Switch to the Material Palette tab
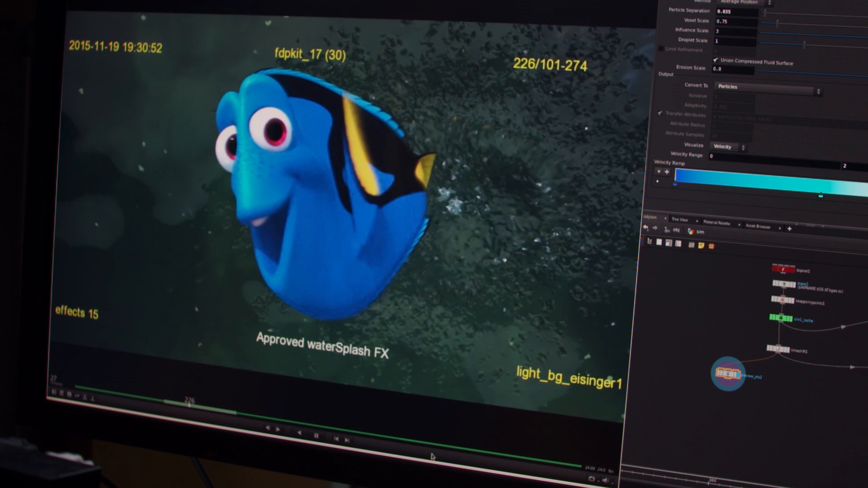 (x=717, y=222)
